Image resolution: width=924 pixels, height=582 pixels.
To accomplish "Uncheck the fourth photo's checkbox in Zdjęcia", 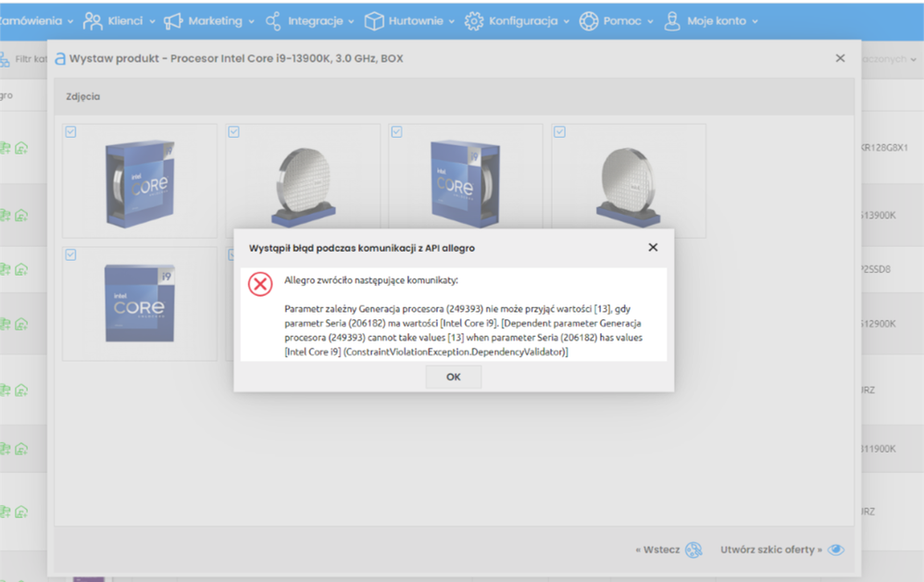I will click(560, 132).
